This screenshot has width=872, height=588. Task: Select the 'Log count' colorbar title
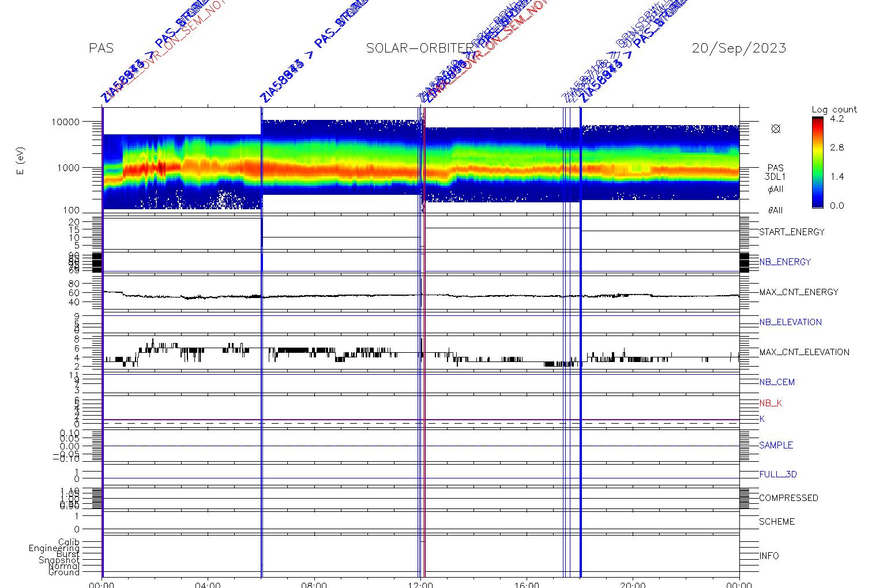click(x=835, y=110)
